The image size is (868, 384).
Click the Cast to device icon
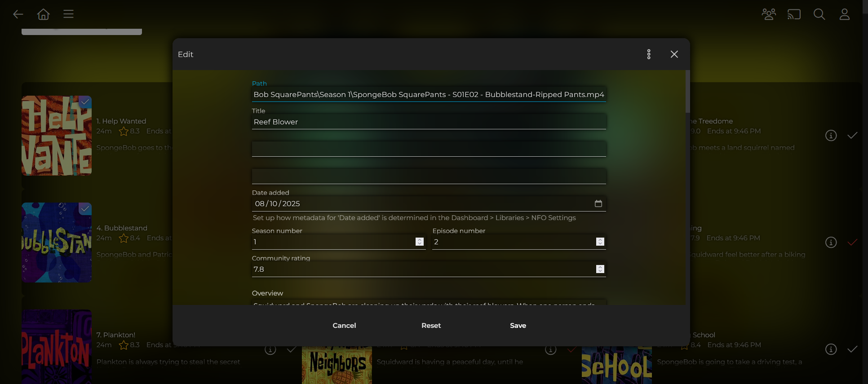(794, 14)
